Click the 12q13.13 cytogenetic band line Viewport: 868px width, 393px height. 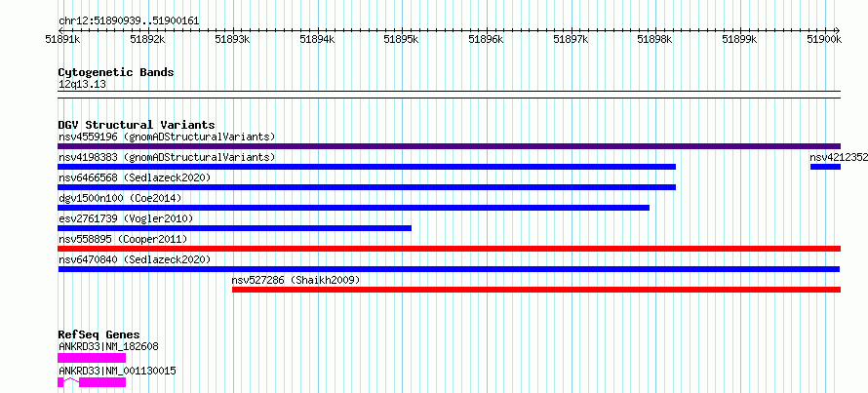(449, 95)
